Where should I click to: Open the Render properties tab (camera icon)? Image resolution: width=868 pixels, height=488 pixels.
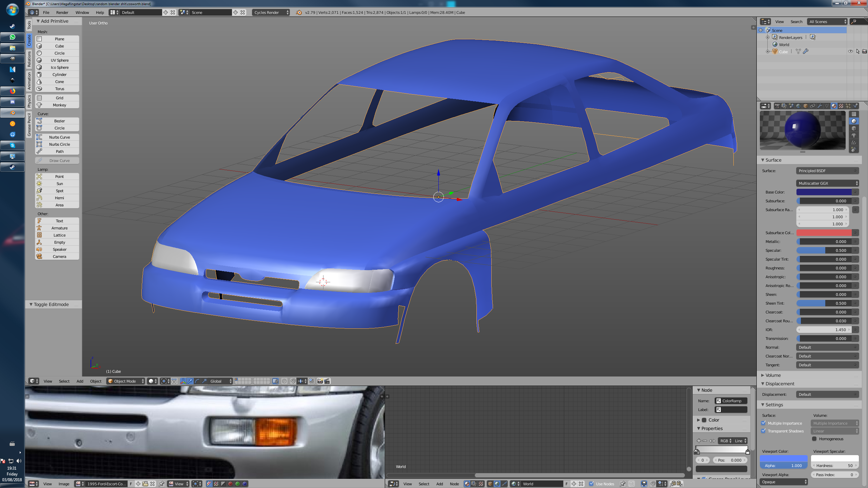(777, 106)
